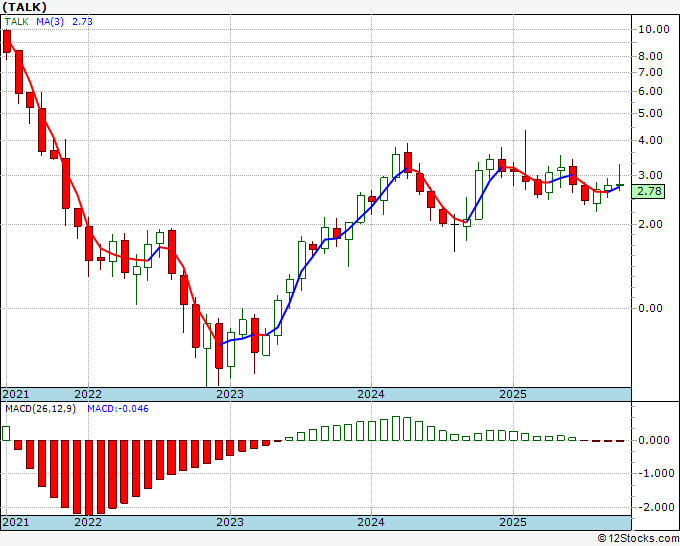This screenshot has height=546, width=680.
Task: Click the 0.00 price axis label
Action: tap(650, 308)
